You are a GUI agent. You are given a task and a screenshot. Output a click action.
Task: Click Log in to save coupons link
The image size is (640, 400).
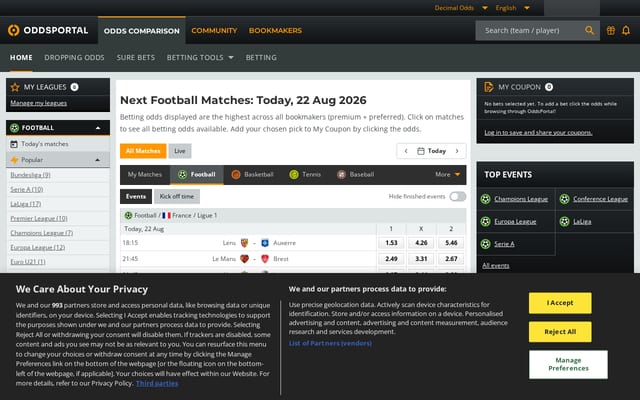click(x=538, y=132)
